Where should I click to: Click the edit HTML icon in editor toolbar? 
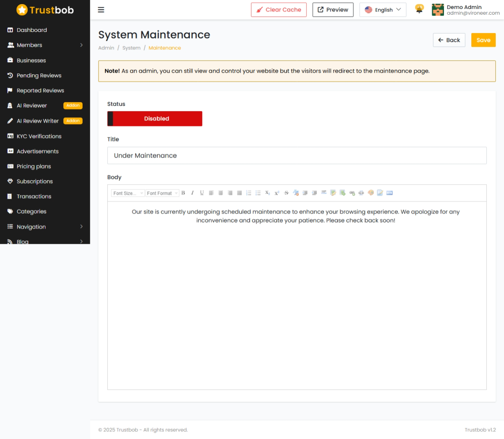[x=390, y=193]
